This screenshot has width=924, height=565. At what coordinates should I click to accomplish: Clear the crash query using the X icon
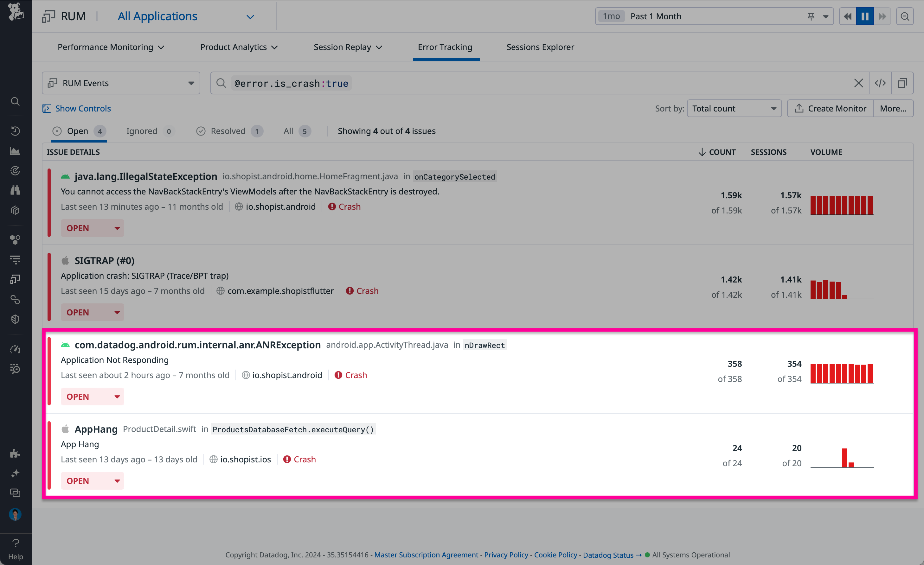859,83
